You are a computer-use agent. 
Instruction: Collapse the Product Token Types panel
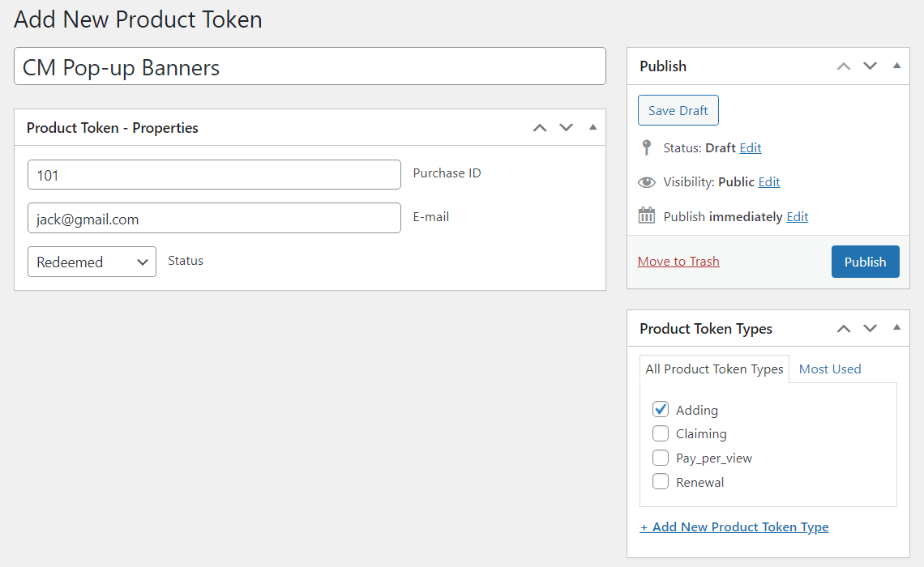896,328
